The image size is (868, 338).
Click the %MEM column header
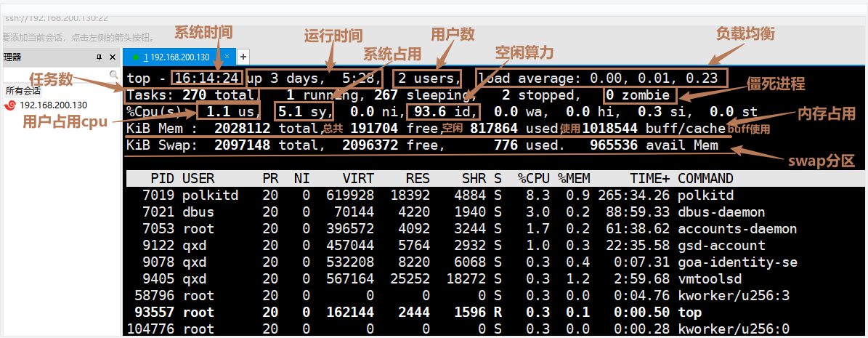pyautogui.click(x=574, y=178)
